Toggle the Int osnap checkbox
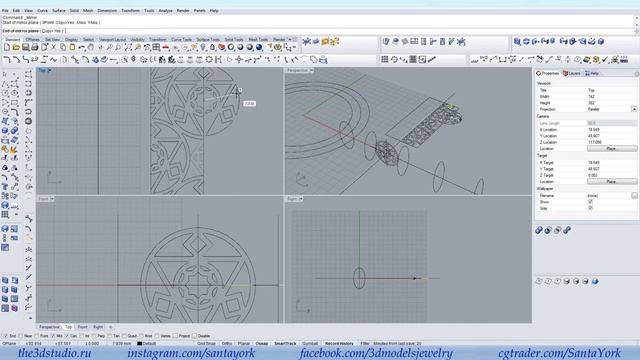 81,336
